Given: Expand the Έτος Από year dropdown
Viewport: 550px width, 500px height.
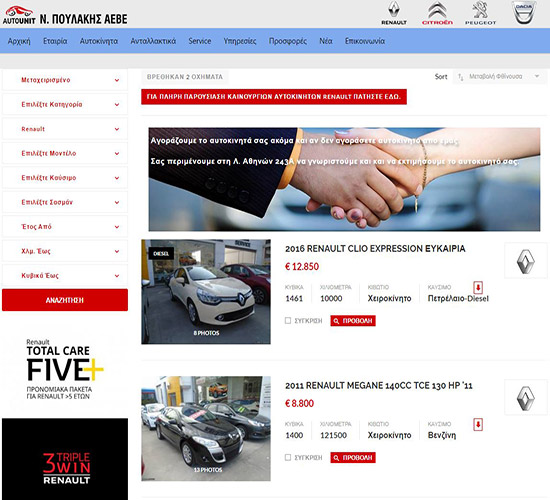Looking at the screenshot, I should pos(65,227).
